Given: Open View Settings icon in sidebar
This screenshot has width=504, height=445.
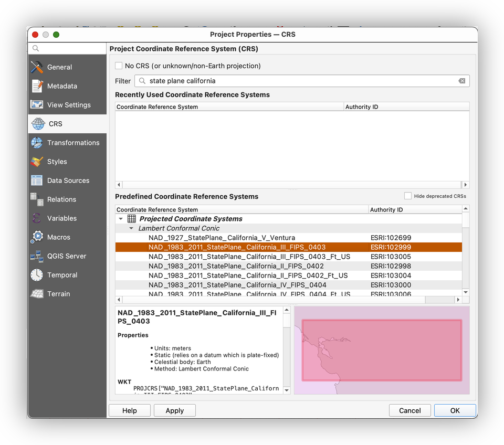Looking at the screenshot, I should [37, 105].
